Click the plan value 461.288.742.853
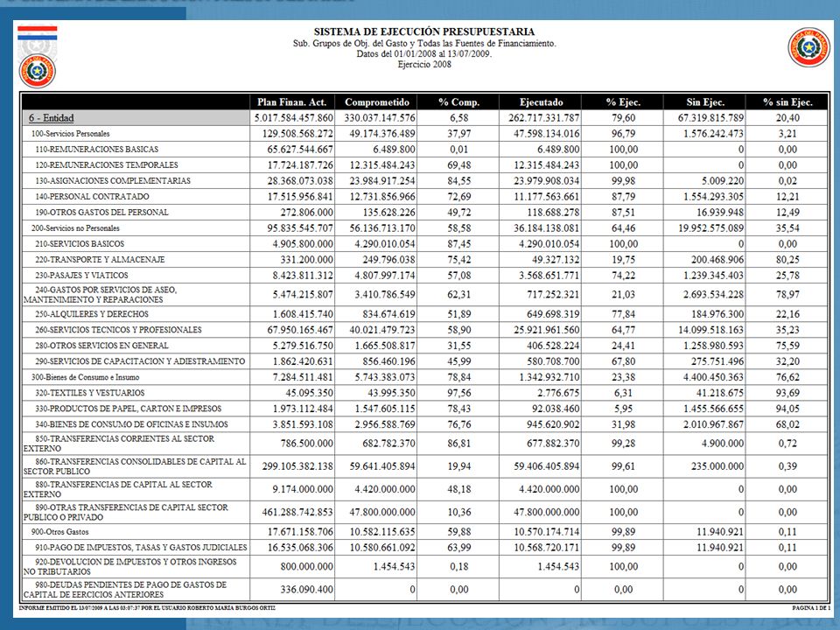Image resolution: width=840 pixels, height=630 pixels. click(x=297, y=512)
